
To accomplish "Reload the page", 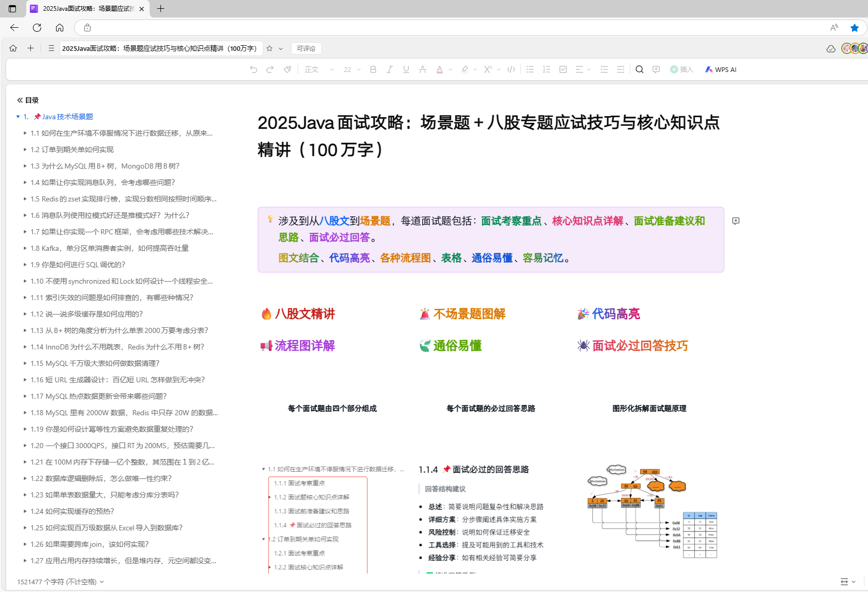I will (x=37, y=28).
